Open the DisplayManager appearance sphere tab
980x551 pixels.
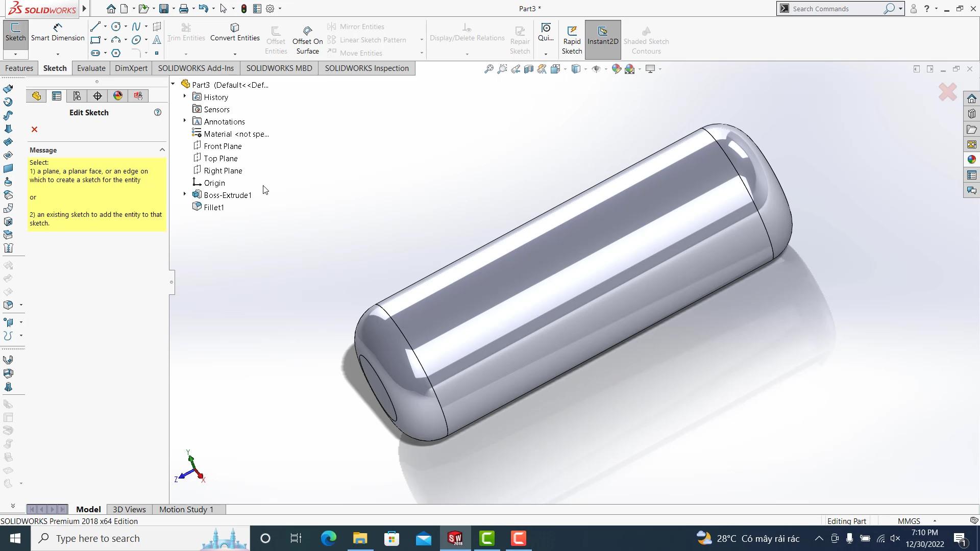click(118, 96)
